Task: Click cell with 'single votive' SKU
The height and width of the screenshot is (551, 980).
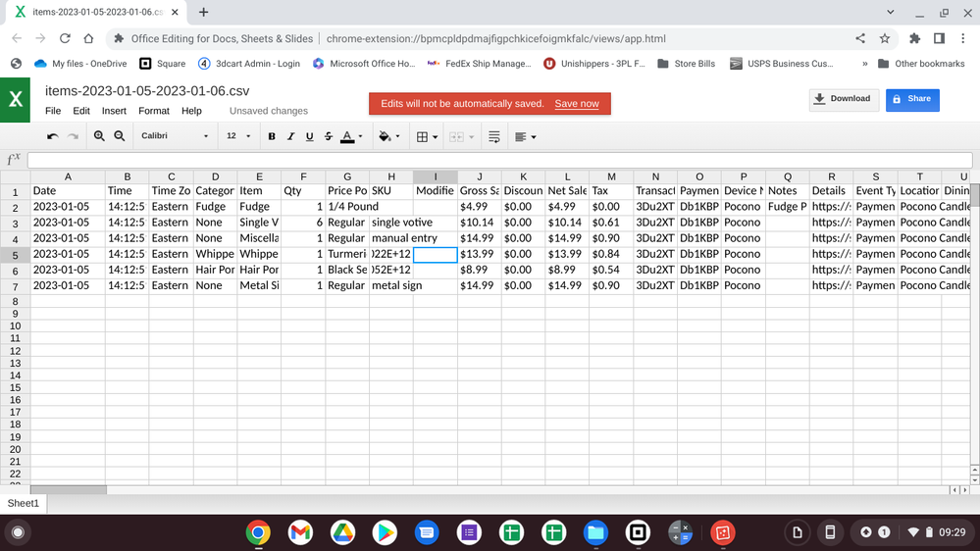Action: pyautogui.click(x=391, y=223)
